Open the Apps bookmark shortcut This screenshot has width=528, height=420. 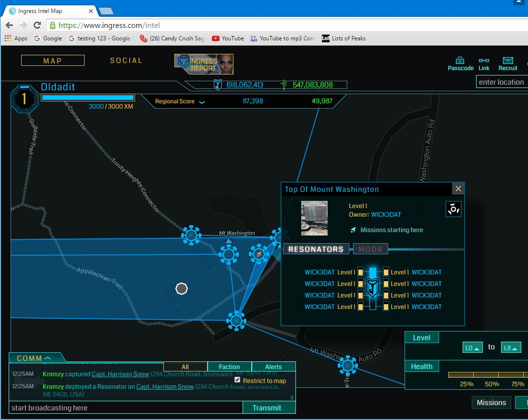point(8,38)
